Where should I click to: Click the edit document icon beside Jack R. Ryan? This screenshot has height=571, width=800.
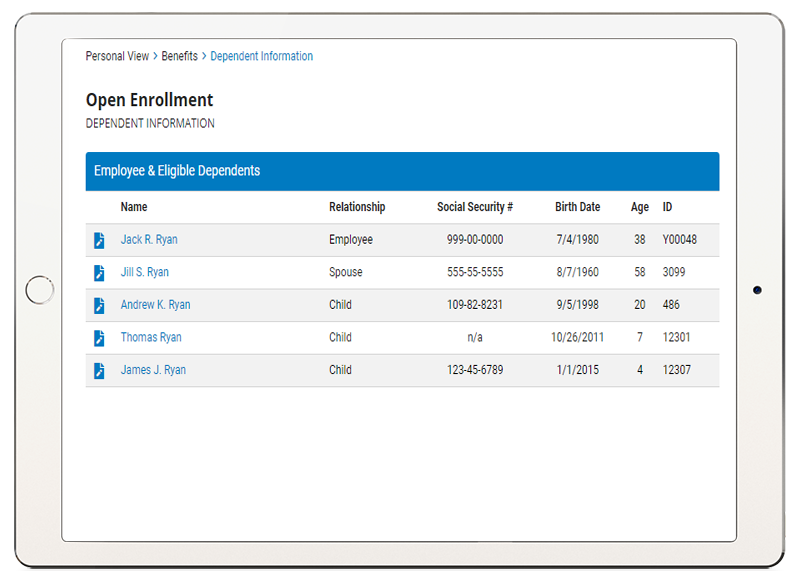coord(99,240)
